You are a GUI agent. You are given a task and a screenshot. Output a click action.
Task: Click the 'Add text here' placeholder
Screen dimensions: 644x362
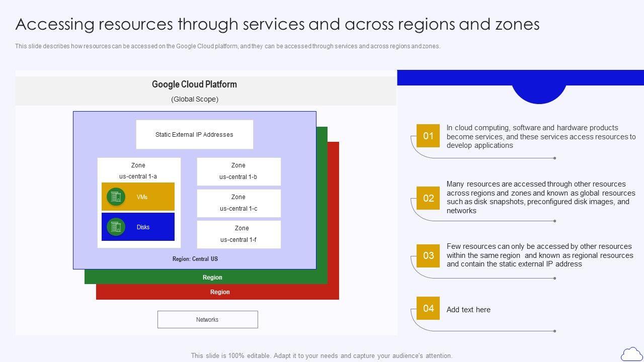point(468,310)
